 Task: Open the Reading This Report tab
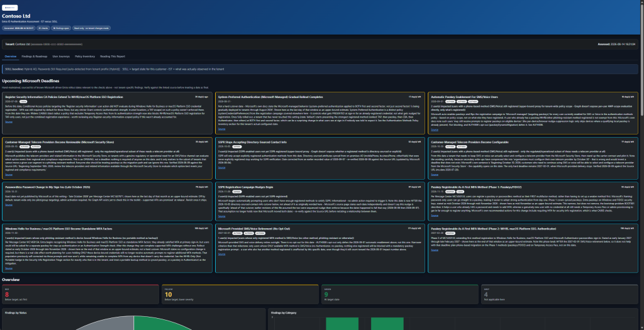[x=113, y=56]
